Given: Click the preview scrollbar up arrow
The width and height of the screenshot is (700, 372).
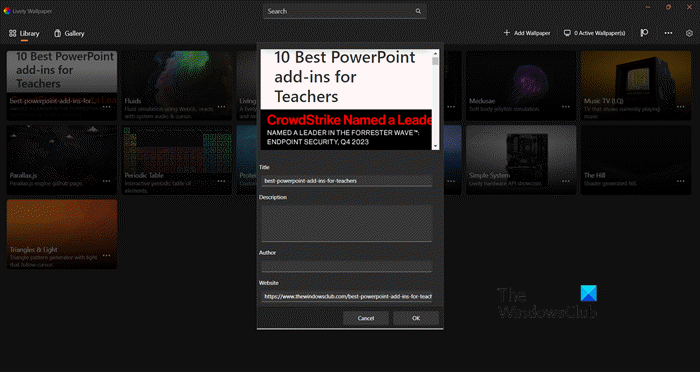Looking at the screenshot, I should click(435, 54).
